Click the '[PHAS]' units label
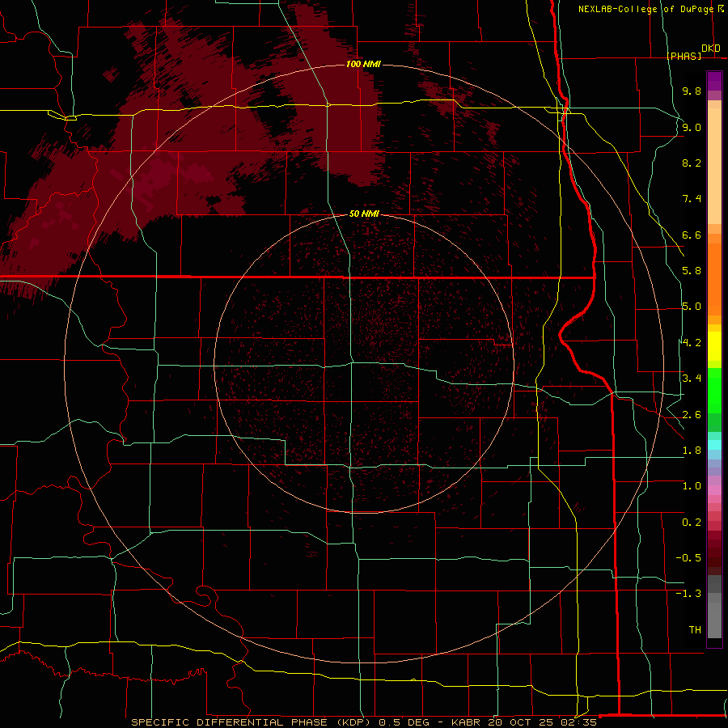The height and width of the screenshot is (728, 728). [684, 56]
